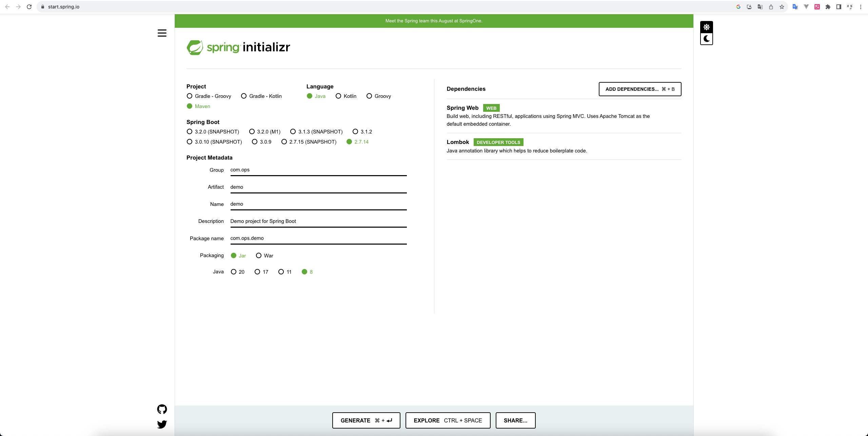Select Spring Boot 3.2.0 (M1)

pos(265,132)
